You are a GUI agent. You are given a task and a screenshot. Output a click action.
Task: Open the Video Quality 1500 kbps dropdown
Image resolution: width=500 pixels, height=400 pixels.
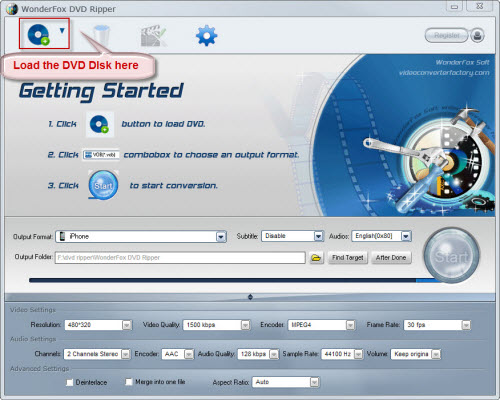coord(216,325)
